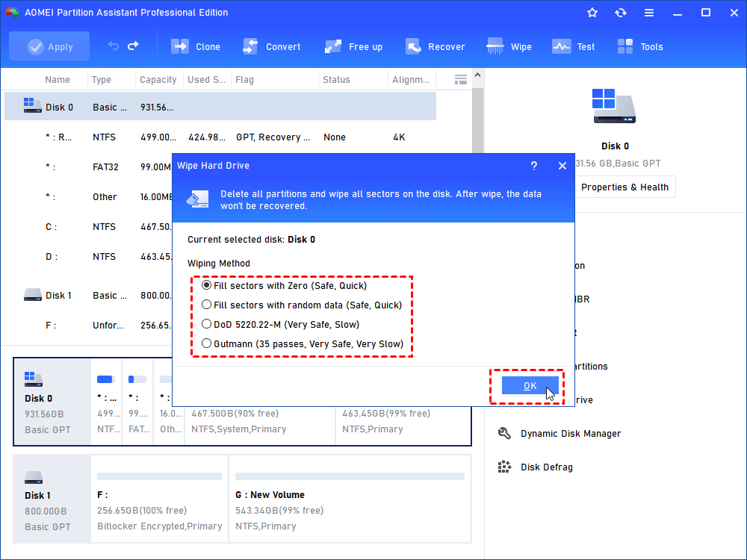Select F: 256.65GB partition in disk map

click(160, 499)
